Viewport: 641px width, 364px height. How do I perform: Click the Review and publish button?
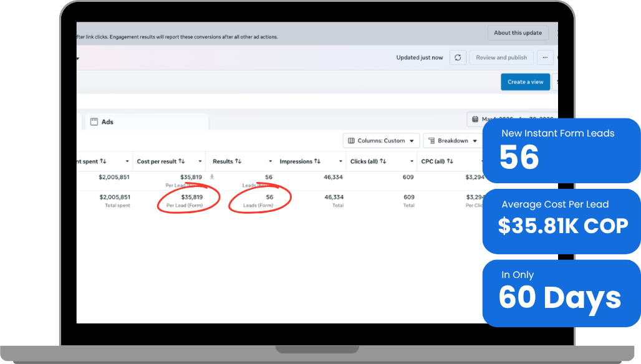(x=501, y=57)
